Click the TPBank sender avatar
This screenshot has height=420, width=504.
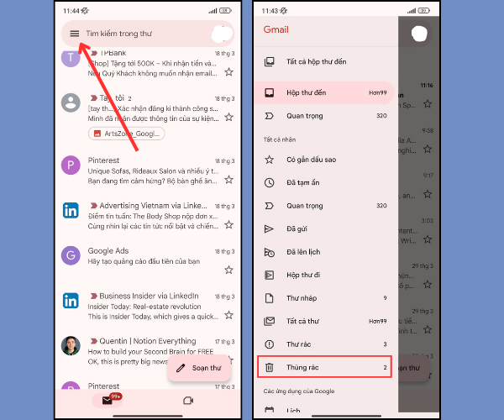[x=71, y=58]
